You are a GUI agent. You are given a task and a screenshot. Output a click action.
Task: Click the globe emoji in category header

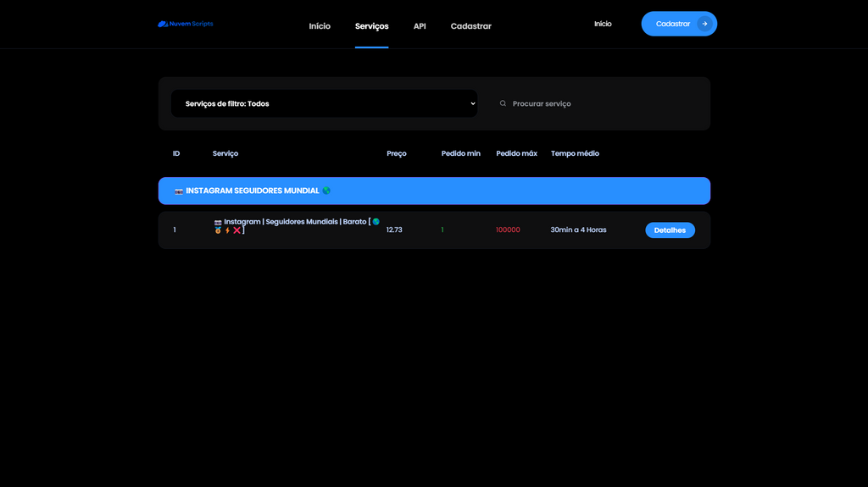326,191
